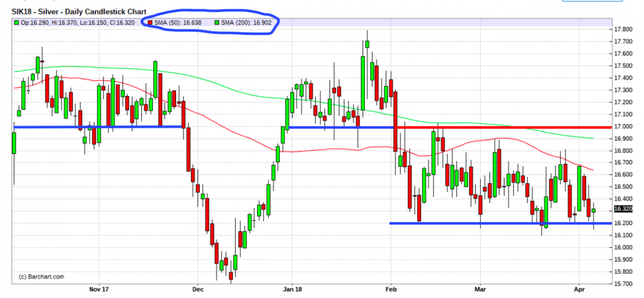The image size is (644, 298).
Task: Click the 15.800 price axis label
Action: 623,272
